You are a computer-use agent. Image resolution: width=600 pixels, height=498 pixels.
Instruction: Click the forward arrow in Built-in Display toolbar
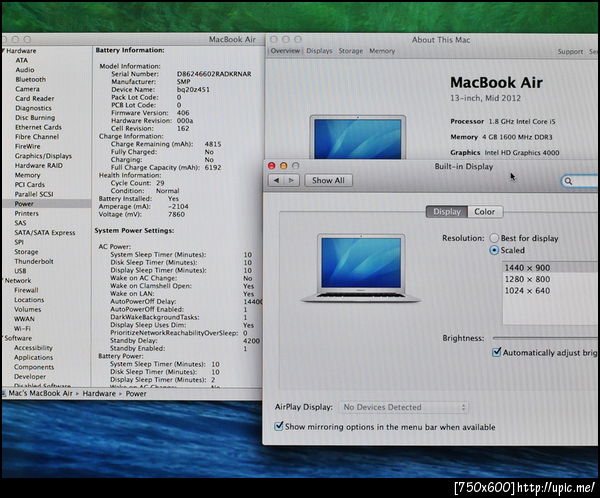point(292,180)
